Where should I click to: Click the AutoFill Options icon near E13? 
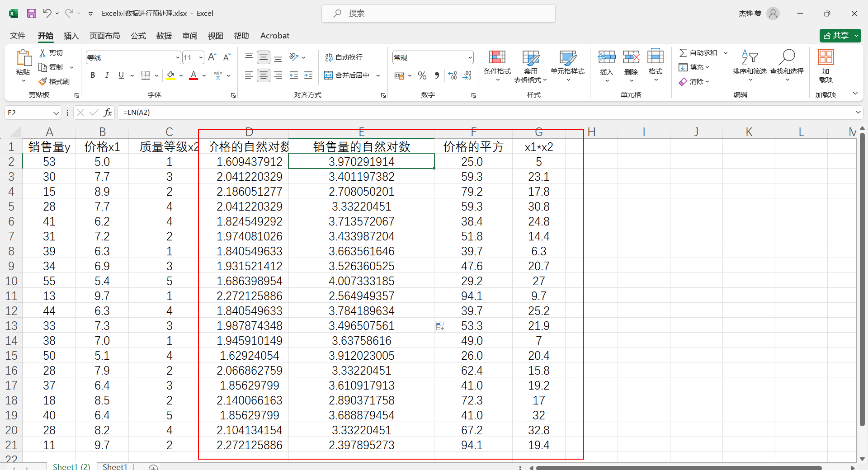[x=440, y=326]
